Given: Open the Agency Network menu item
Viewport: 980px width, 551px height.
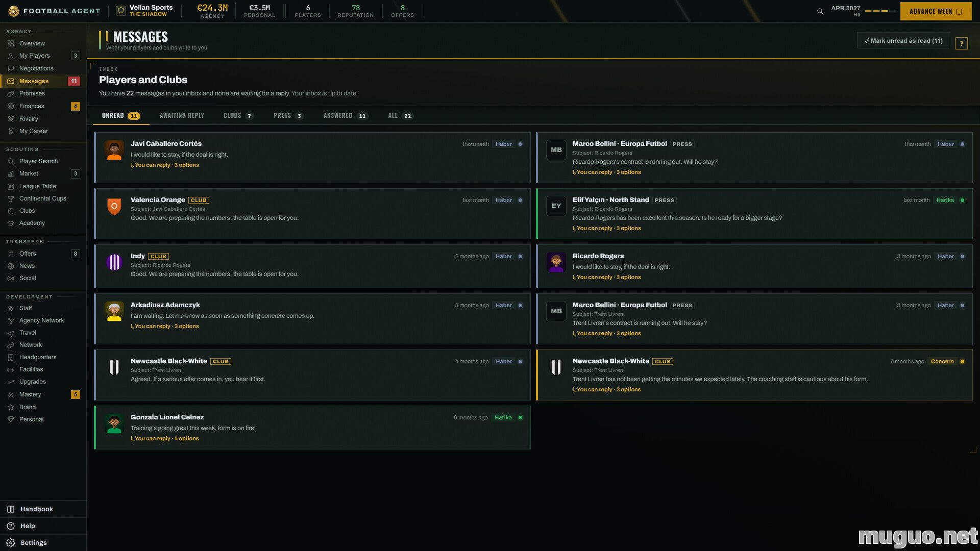Looking at the screenshot, I should (x=43, y=320).
